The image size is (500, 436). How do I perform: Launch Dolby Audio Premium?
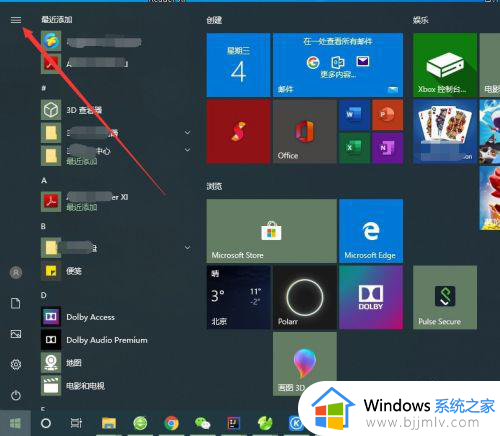point(114,340)
